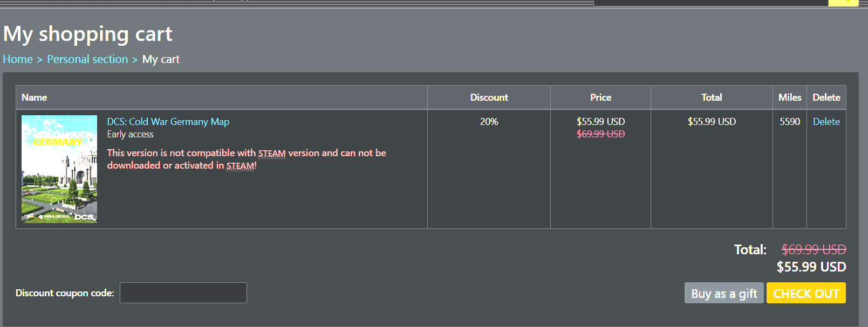
Task: Delete the Cold War Germany Map item
Action: click(826, 122)
